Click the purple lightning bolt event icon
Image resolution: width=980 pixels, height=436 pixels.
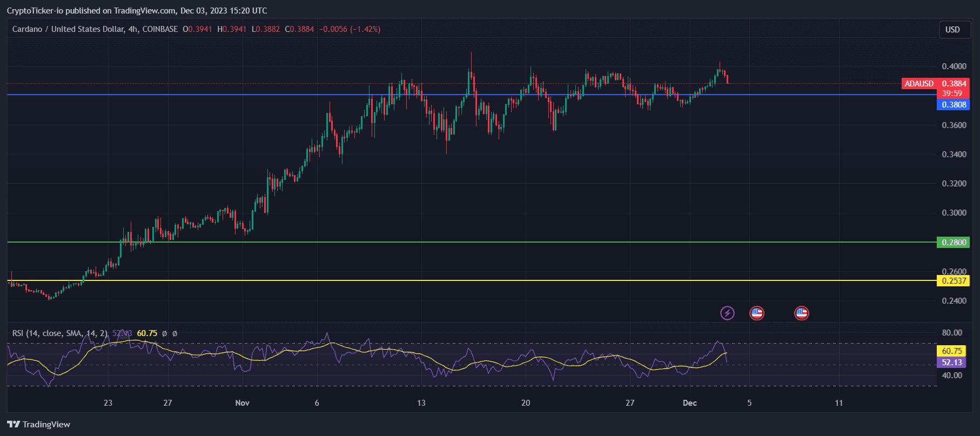point(727,313)
